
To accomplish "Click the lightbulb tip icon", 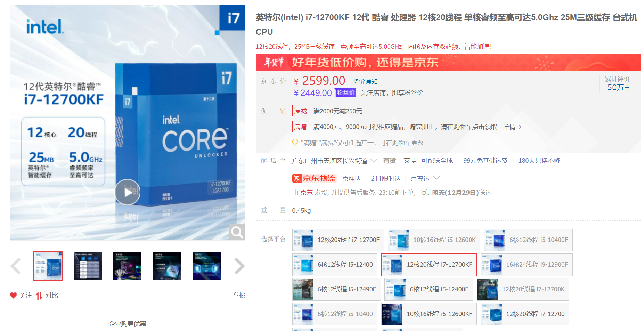I will coord(295,143).
